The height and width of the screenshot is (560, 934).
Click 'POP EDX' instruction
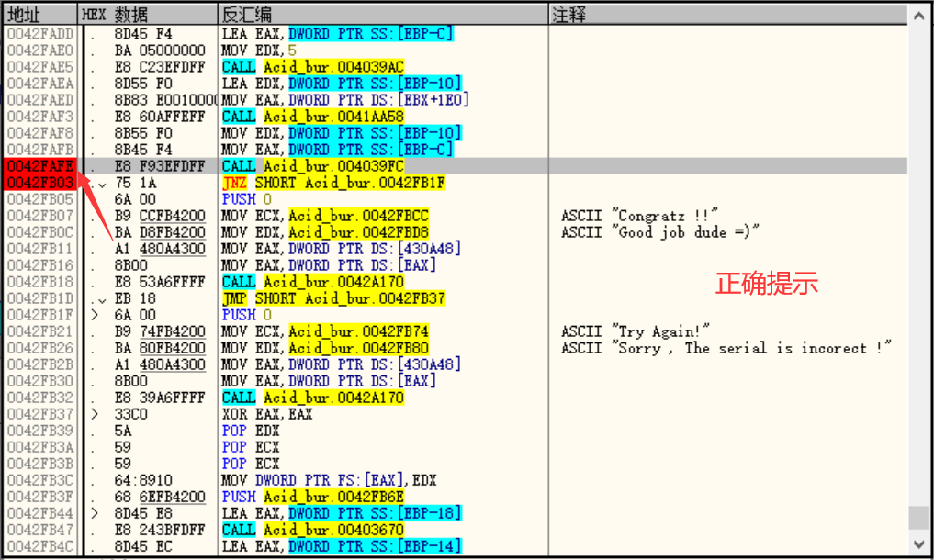[x=250, y=431]
